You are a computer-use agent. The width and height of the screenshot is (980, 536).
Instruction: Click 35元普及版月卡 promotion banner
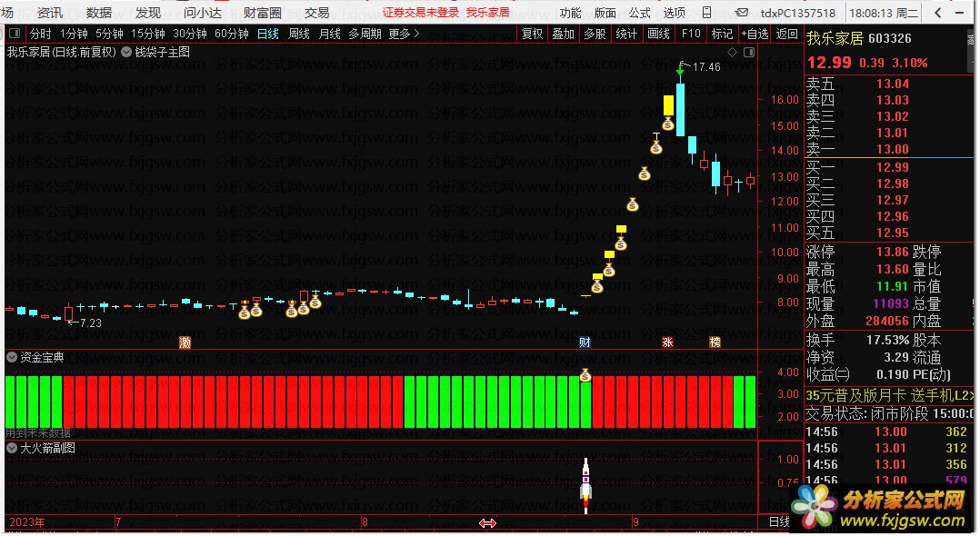pyautogui.click(x=889, y=395)
